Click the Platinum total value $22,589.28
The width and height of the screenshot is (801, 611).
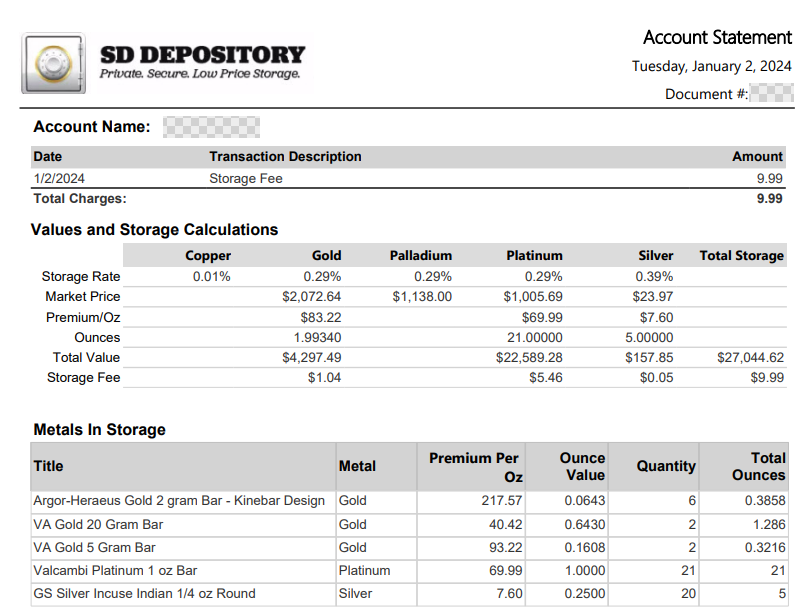pos(529,357)
